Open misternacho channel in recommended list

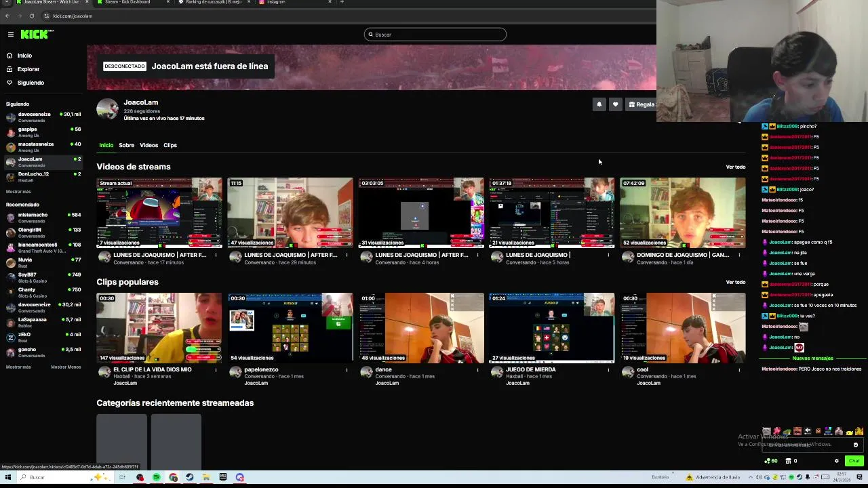coord(42,218)
